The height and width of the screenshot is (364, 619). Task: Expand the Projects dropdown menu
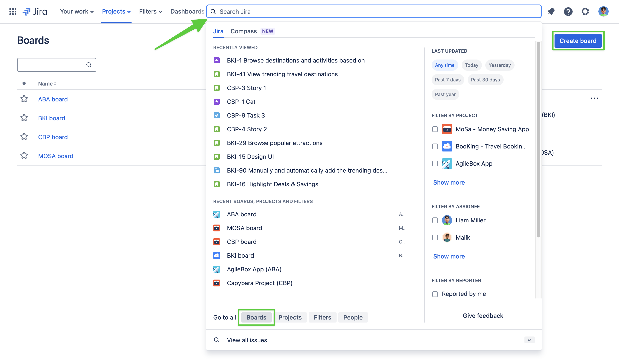tap(116, 12)
